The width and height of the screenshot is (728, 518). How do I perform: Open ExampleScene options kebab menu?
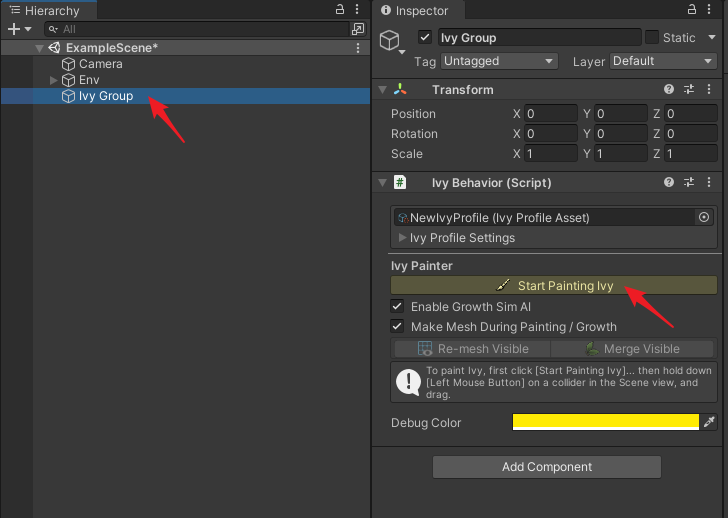pyautogui.click(x=358, y=48)
